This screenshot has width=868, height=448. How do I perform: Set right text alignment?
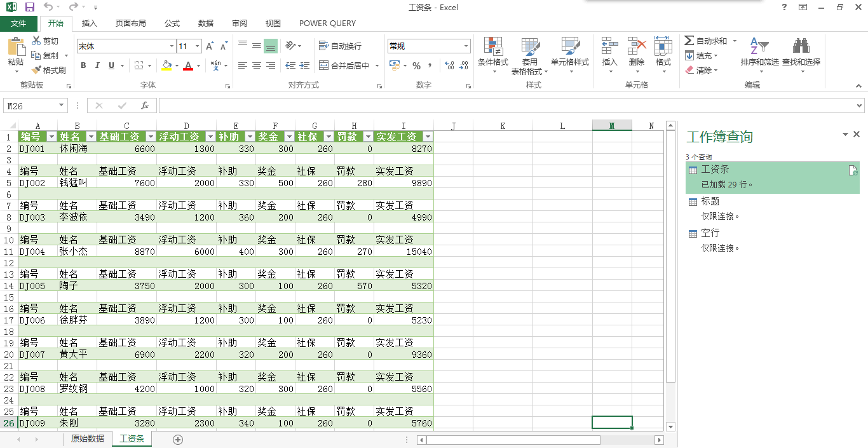271,65
